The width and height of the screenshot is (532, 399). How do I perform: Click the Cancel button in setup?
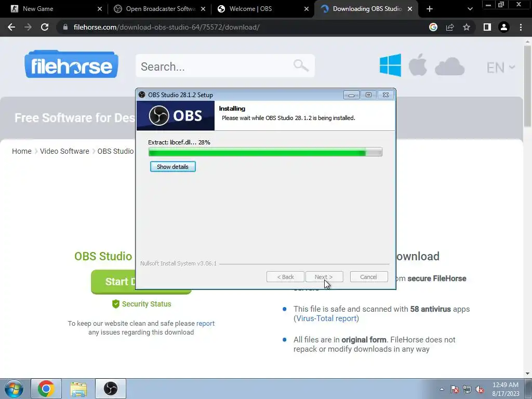pos(368,277)
